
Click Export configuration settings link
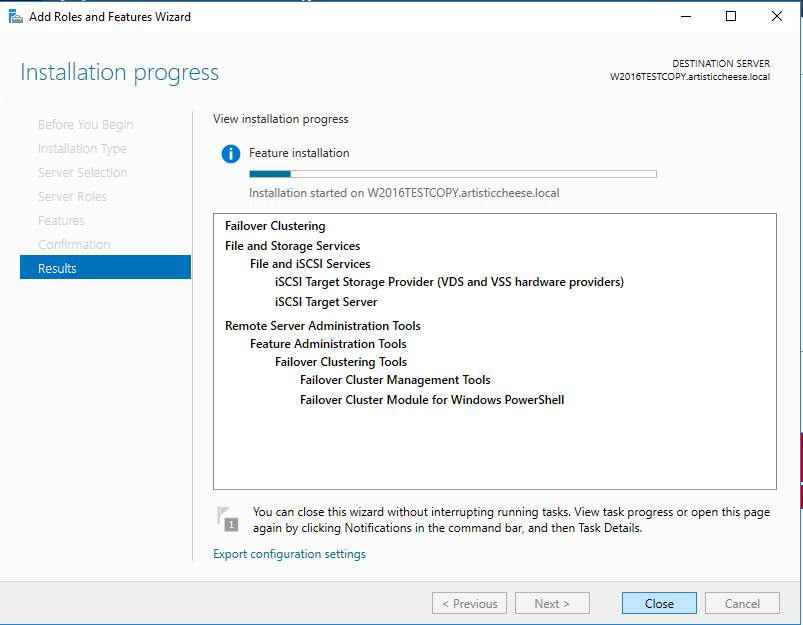289,554
